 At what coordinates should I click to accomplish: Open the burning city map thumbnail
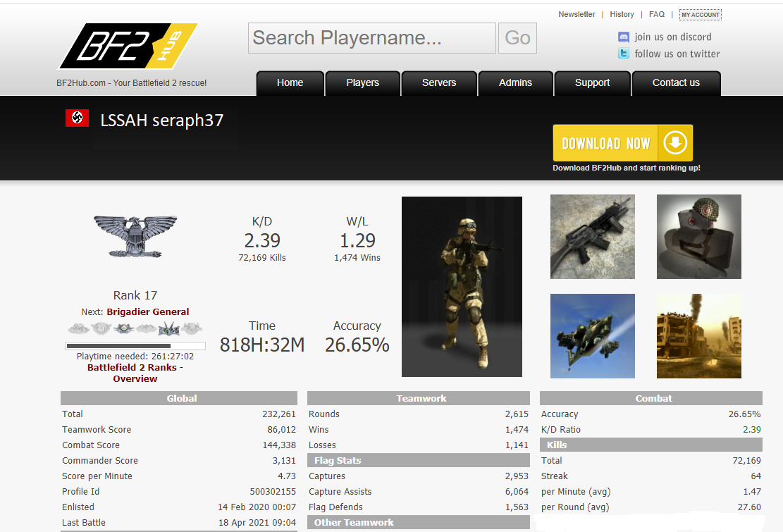coord(698,336)
